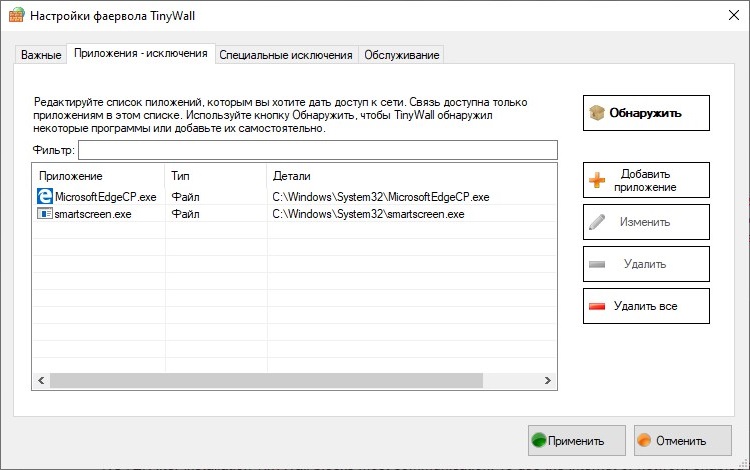The width and height of the screenshot is (750, 470).
Task: Click the red minus icon on Удалить все
Action: coord(597,306)
